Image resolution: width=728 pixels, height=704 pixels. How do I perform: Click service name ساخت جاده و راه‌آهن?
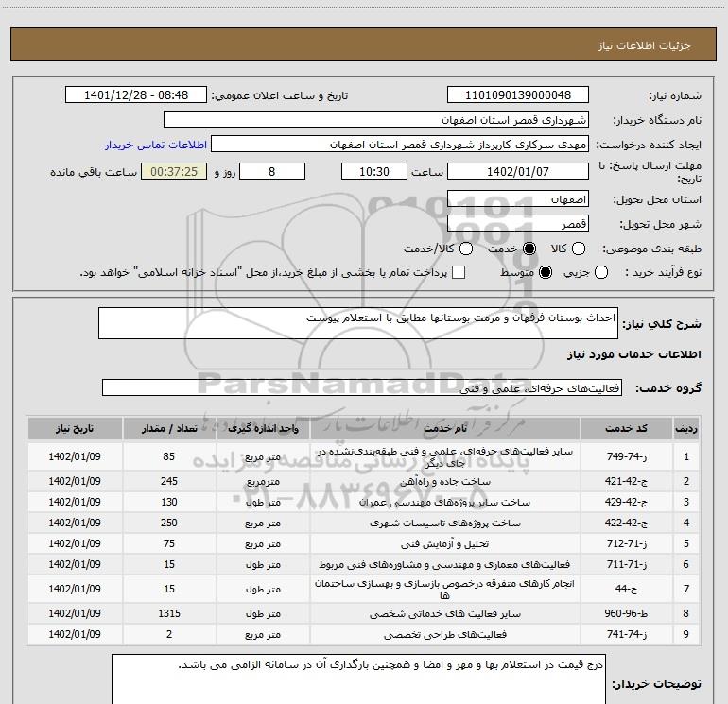coord(444,481)
